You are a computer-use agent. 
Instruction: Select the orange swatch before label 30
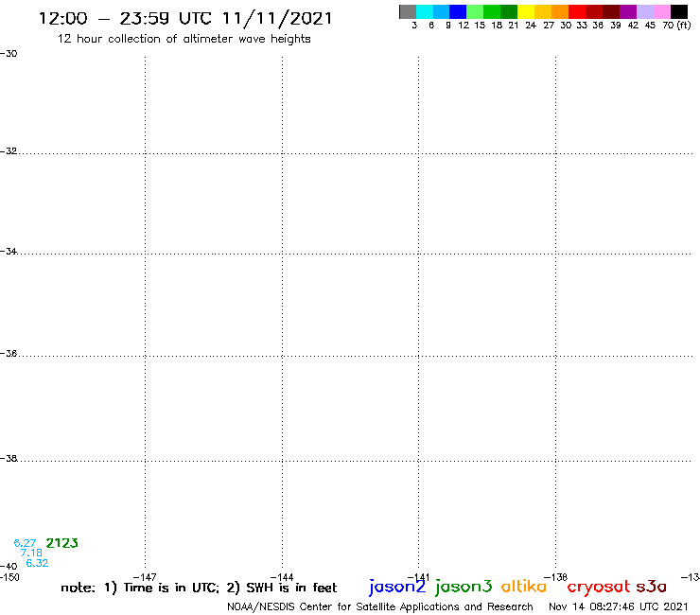(x=560, y=11)
